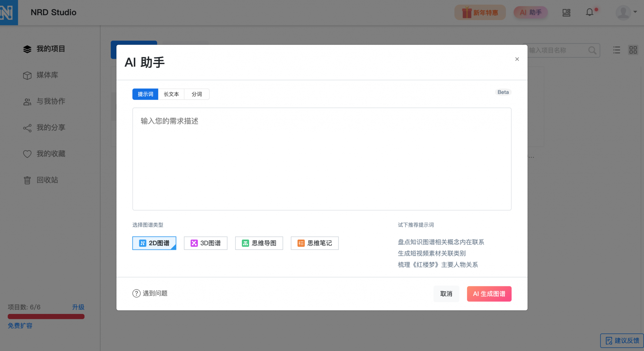Select the 3D图谱 graph type
This screenshot has height=351, width=644.
[206, 243]
